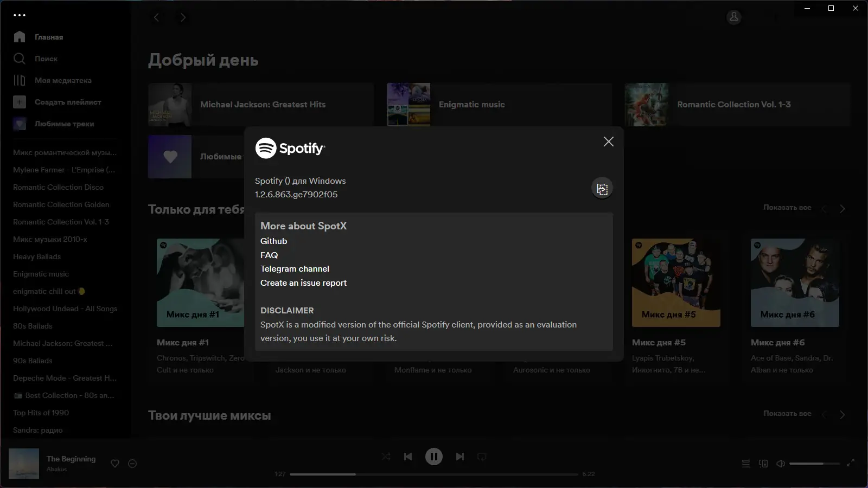Screen dimensions: 868x488
Task: Open Abakus artist link
Action: click(x=56, y=470)
